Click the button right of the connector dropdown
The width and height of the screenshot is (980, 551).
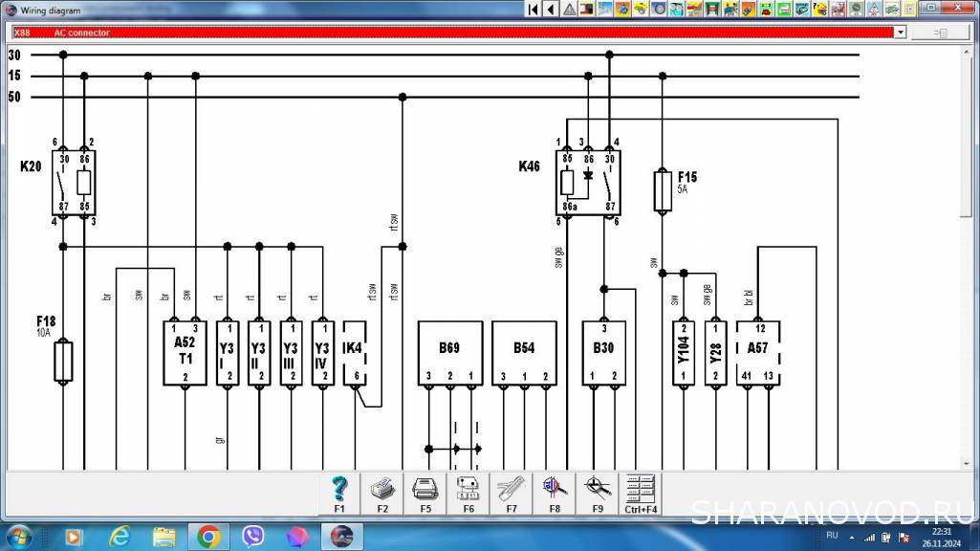point(940,33)
